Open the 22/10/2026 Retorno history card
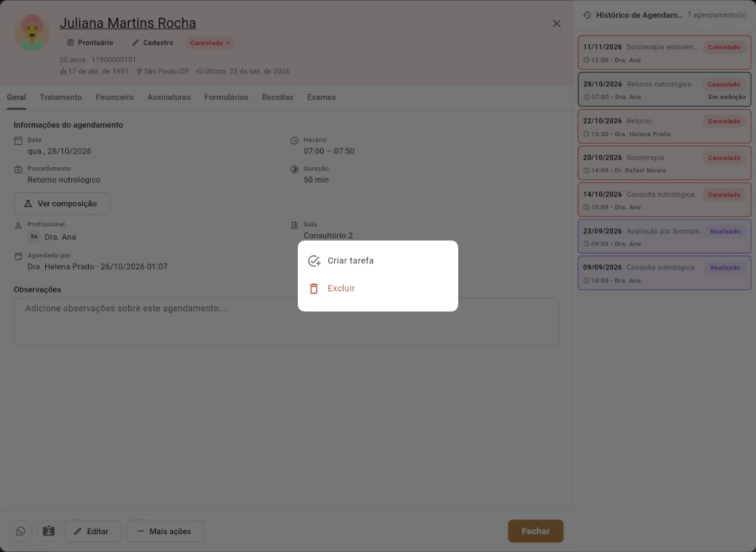The width and height of the screenshot is (756, 552). click(664, 127)
